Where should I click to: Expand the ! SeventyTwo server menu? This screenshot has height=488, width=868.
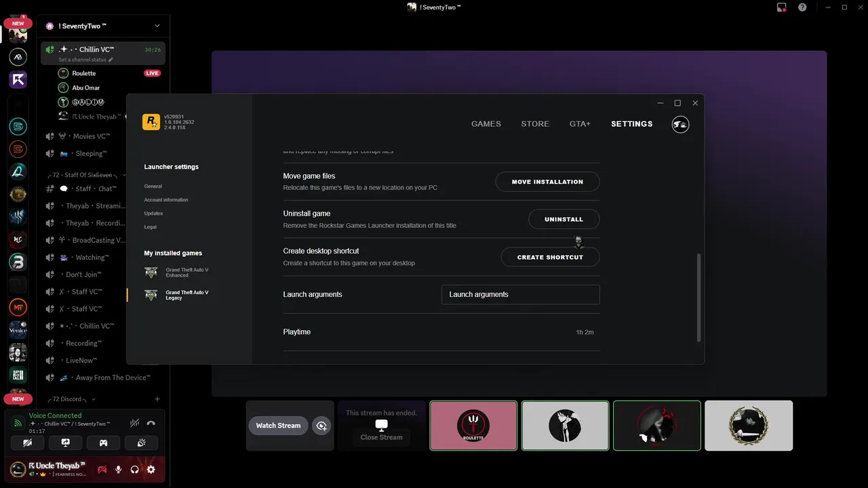(x=103, y=26)
